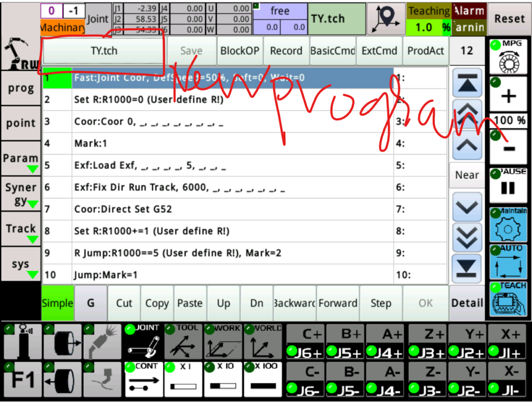Open the Track dropdown menu
This screenshot has height=402, width=532.
click(21, 232)
